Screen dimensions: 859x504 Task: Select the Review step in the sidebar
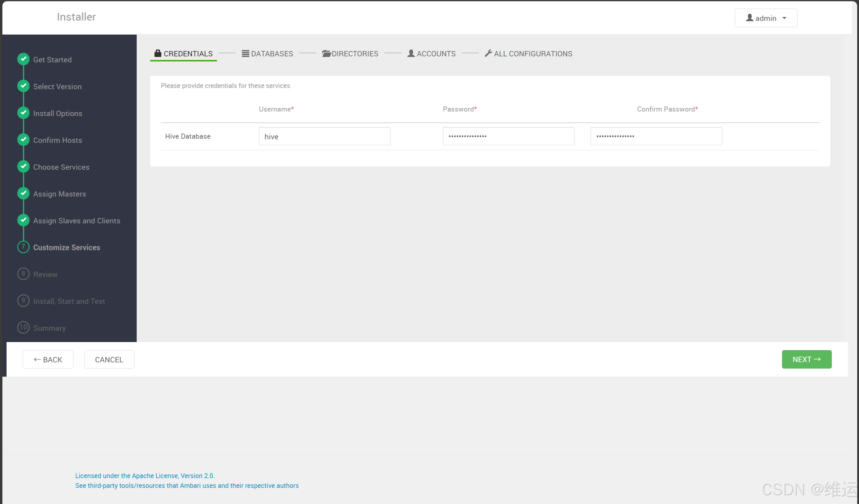(x=45, y=274)
